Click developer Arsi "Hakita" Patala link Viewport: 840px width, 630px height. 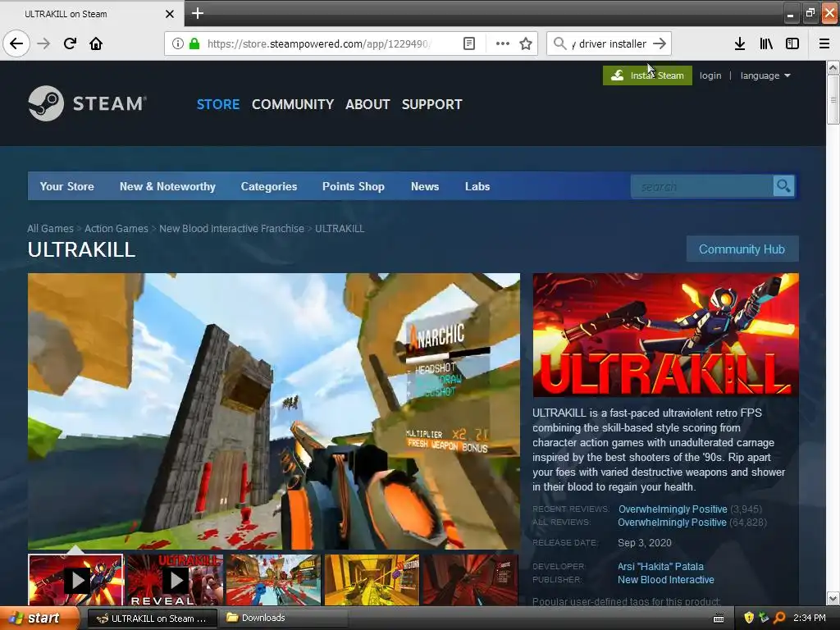[x=660, y=566]
